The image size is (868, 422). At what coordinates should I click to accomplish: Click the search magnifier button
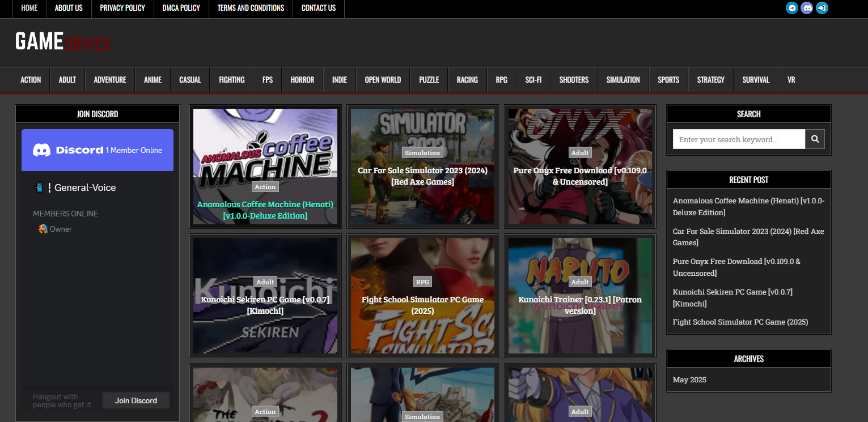click(815, 139)
